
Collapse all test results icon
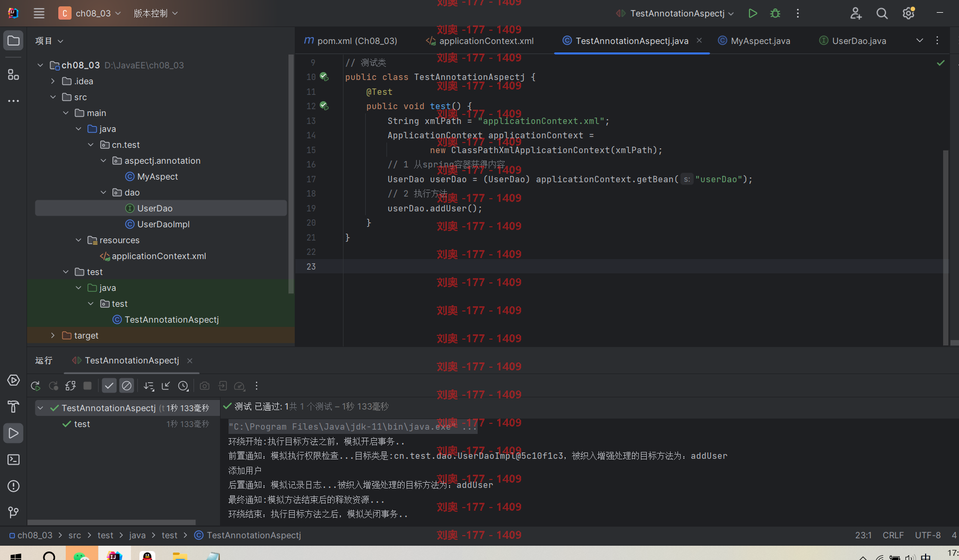[166, 386]
